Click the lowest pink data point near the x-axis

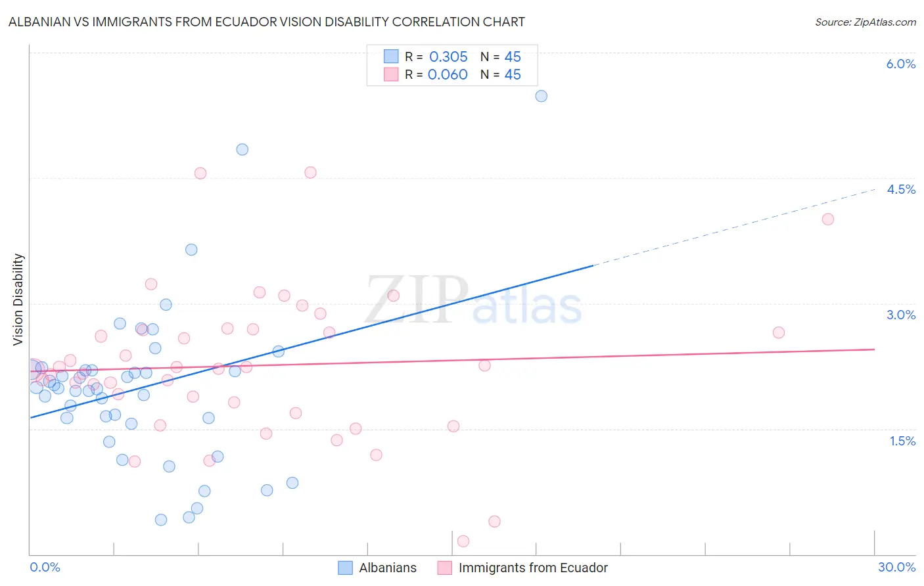(463, 541)
